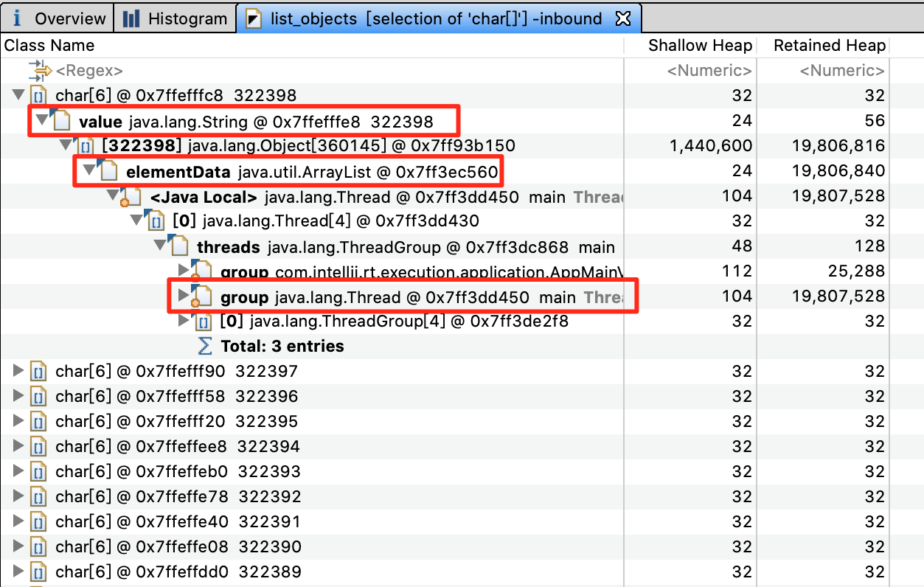Click GC root icon of Java Local Thread
This screenshot has height=587, width=924.
click(x=131, y=195)
